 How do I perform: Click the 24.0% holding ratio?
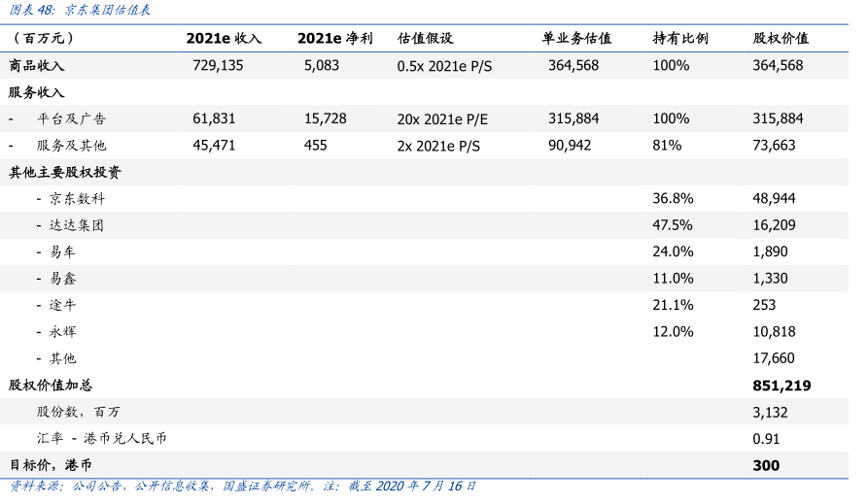[x=673, y=252]
